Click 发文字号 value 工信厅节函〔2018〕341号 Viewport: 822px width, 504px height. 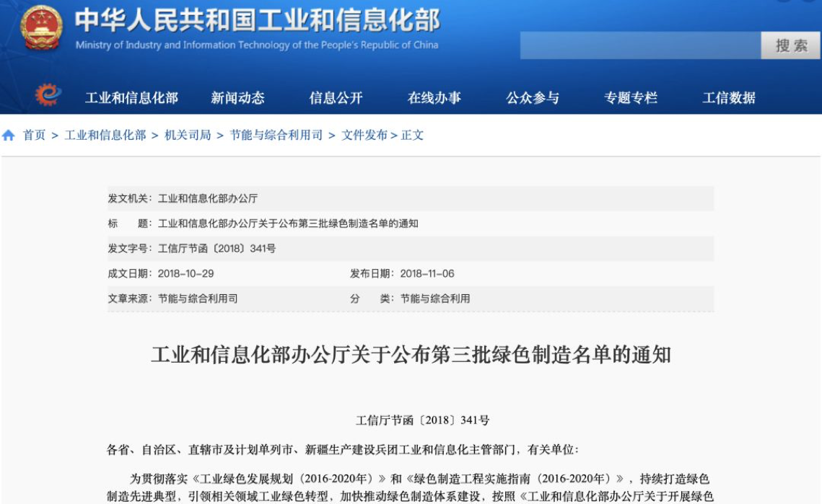pyautogui.click(x=217, y=248)
